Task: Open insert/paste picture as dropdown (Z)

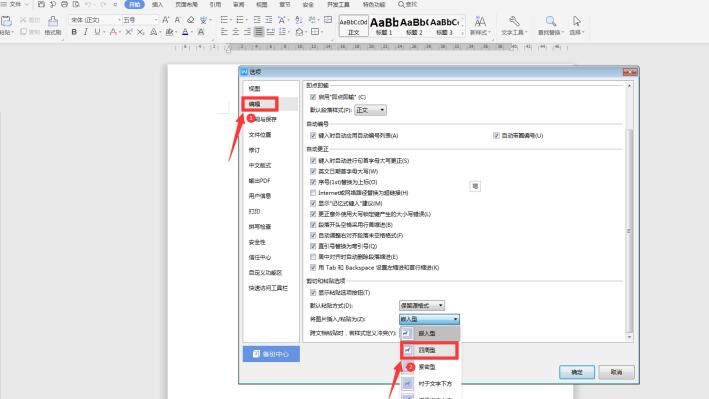Action: tap(429, 319)
